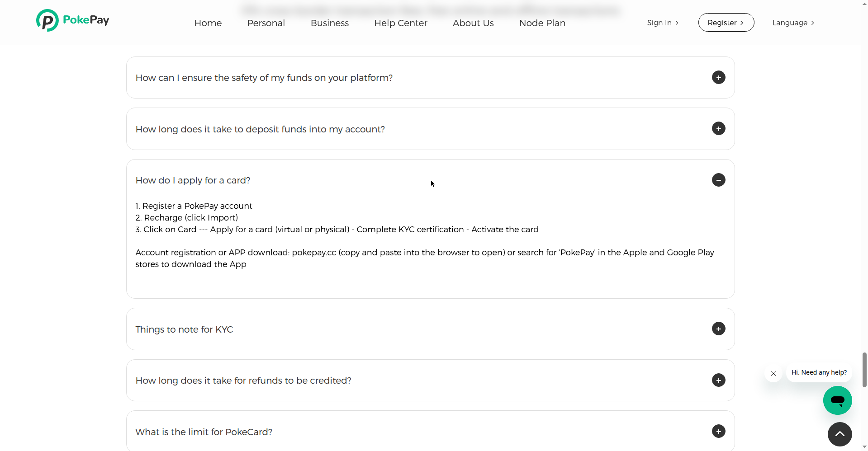868x451 pixels.
Task: Go to the Home menu
Action: 208,23
